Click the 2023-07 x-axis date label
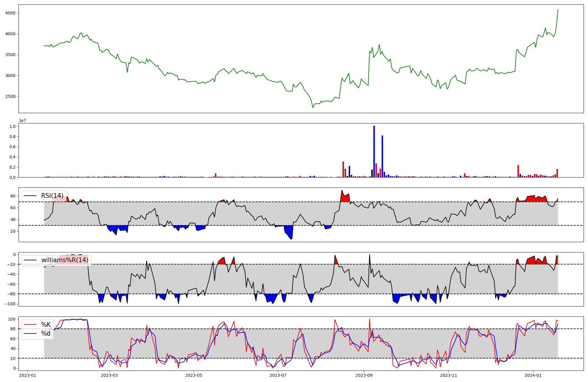 pyautogui.click(x=278, y=375)
